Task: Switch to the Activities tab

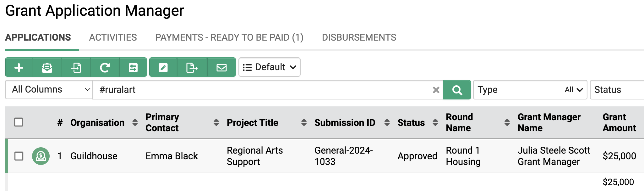Action: point(113,37)
